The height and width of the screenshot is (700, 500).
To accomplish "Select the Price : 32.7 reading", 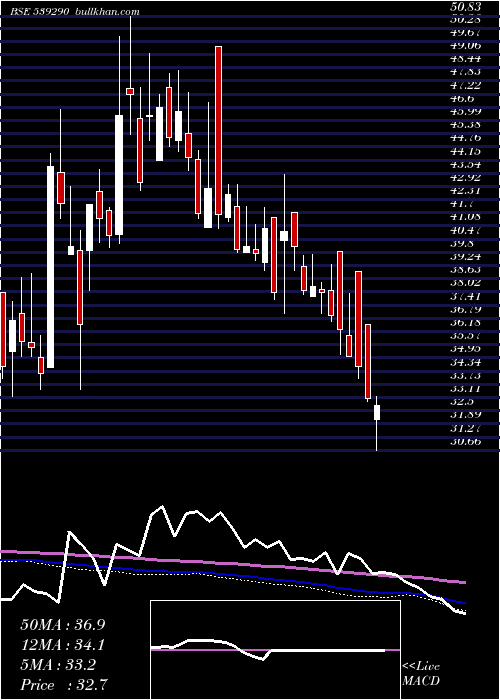I will coord(64,685).
